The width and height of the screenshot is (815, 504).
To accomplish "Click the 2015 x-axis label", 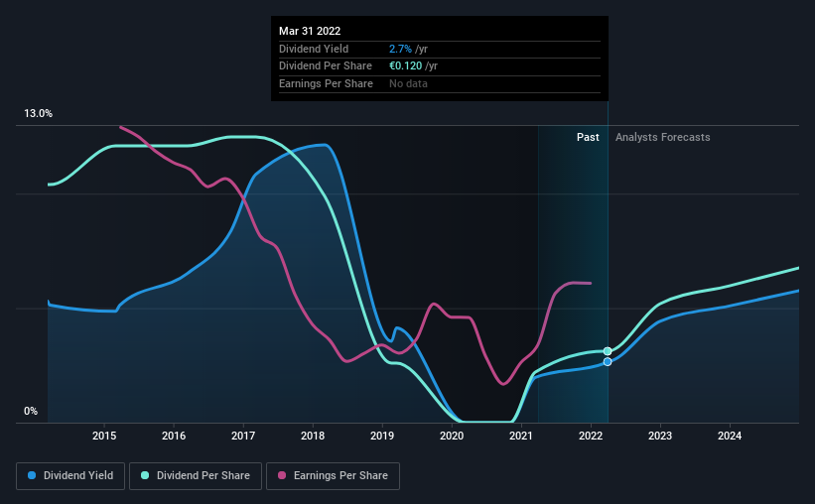I will point(104,436).
